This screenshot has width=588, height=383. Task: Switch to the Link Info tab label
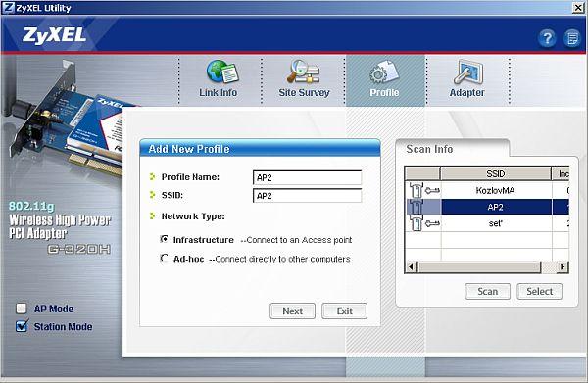point(218,92)
